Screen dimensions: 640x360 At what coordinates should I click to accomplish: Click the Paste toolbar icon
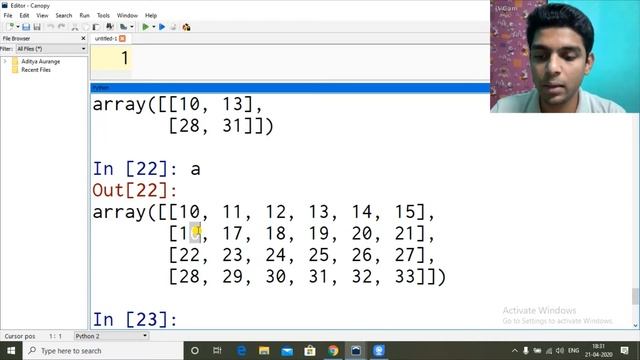[96, 27]
